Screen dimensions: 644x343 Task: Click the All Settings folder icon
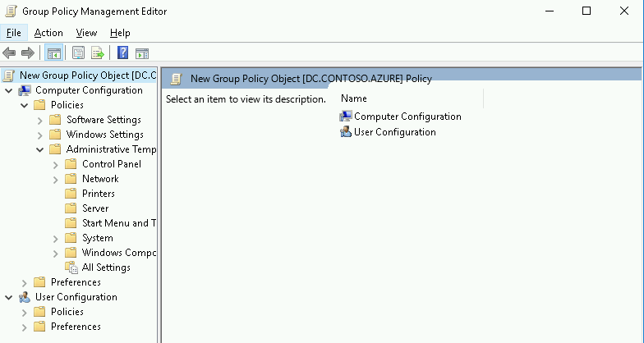click(71, 268)
